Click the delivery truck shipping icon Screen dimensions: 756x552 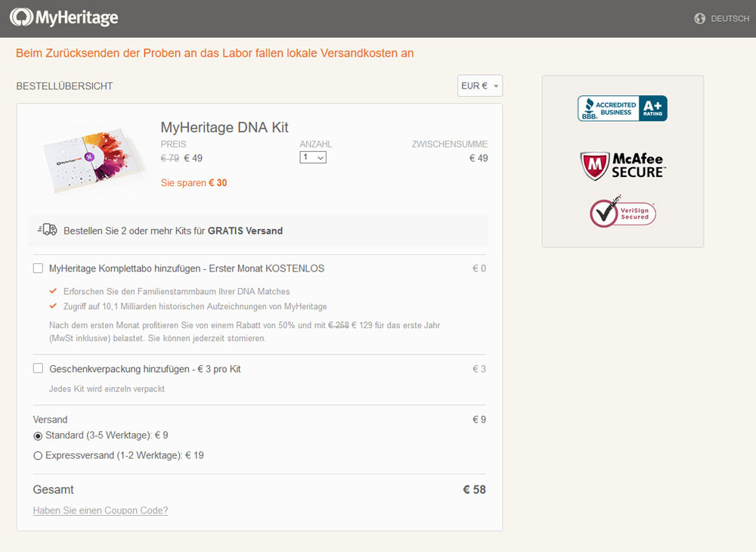[x=48, y=229]
